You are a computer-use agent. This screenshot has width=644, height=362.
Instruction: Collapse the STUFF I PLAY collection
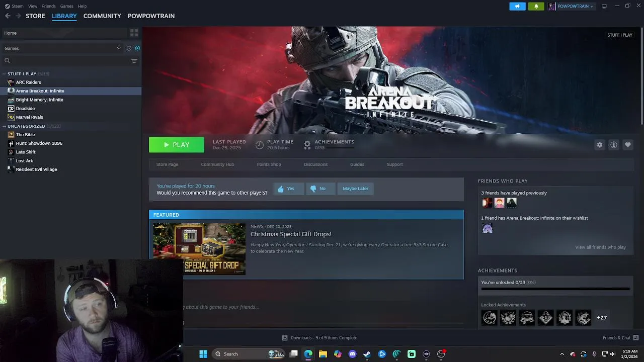pyautogui.click(x=4, y=74)
